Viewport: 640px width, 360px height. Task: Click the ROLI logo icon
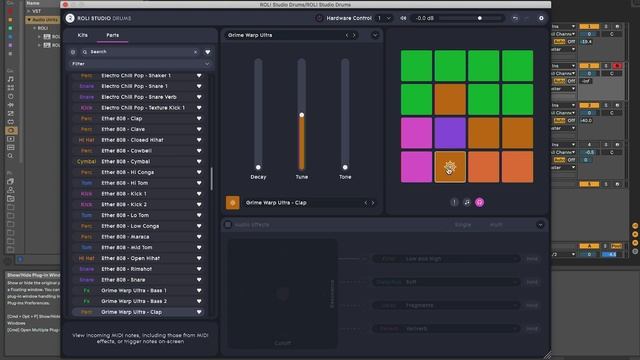coord(70,18)
